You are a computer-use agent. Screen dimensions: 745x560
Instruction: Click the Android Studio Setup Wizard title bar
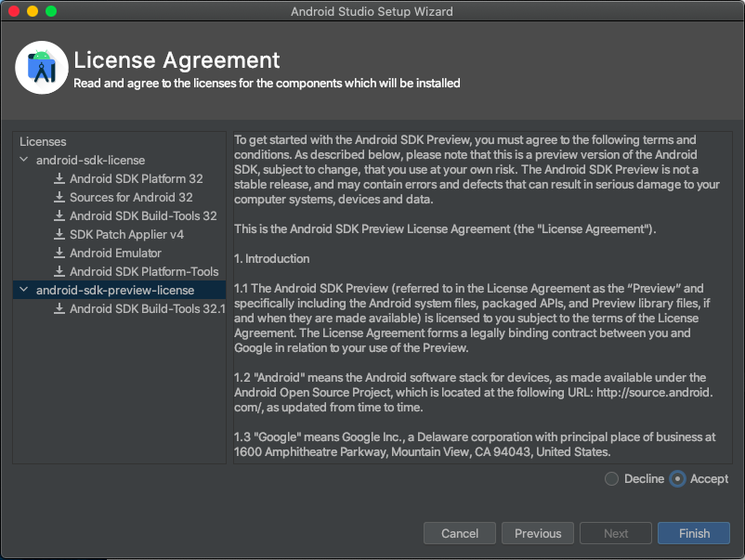pos(372,11)
